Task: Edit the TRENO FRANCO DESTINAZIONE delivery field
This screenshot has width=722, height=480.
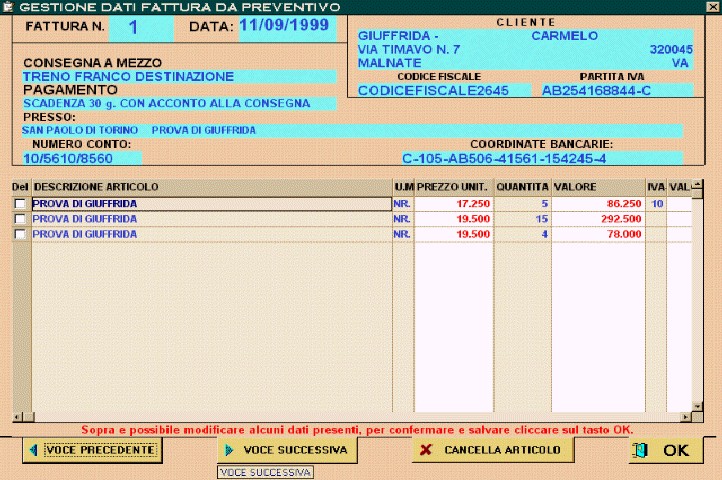Action: [180, 76]
